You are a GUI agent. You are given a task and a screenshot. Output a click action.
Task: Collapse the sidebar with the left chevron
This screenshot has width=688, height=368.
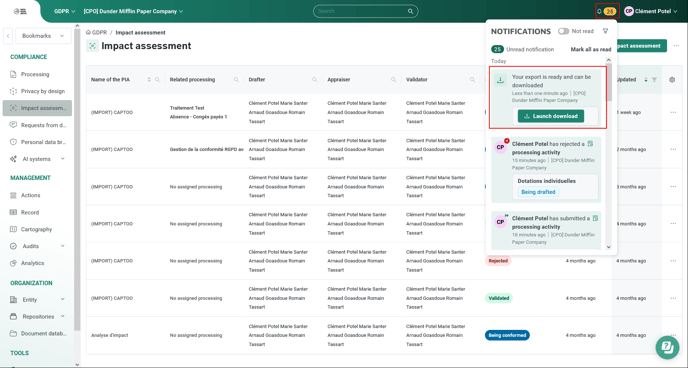point(8,36)
